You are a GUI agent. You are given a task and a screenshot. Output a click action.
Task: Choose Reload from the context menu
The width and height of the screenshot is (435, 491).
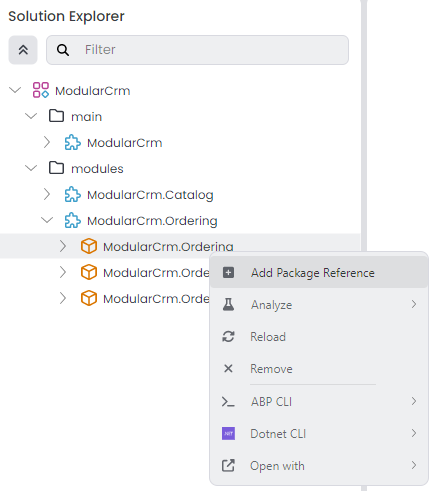coord(319,337)
